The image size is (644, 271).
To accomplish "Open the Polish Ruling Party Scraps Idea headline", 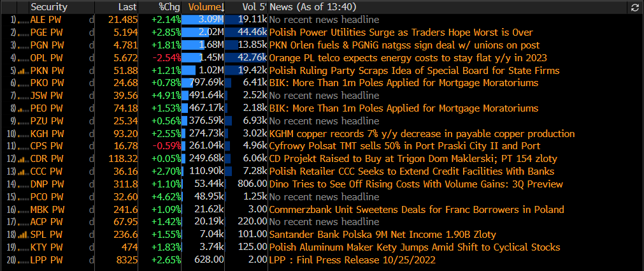I will coord(414,71).
